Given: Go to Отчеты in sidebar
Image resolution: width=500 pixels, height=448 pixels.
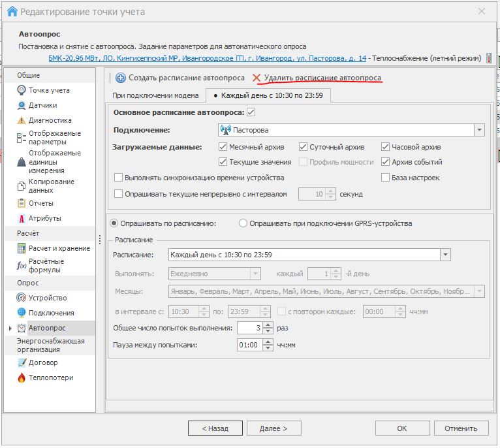Looking at the screenshot, I should click(x=40, y=203).
